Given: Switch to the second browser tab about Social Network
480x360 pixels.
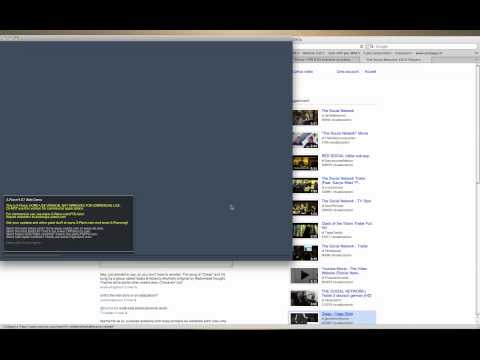Looking at the screenshot, I should coord(395,60).
